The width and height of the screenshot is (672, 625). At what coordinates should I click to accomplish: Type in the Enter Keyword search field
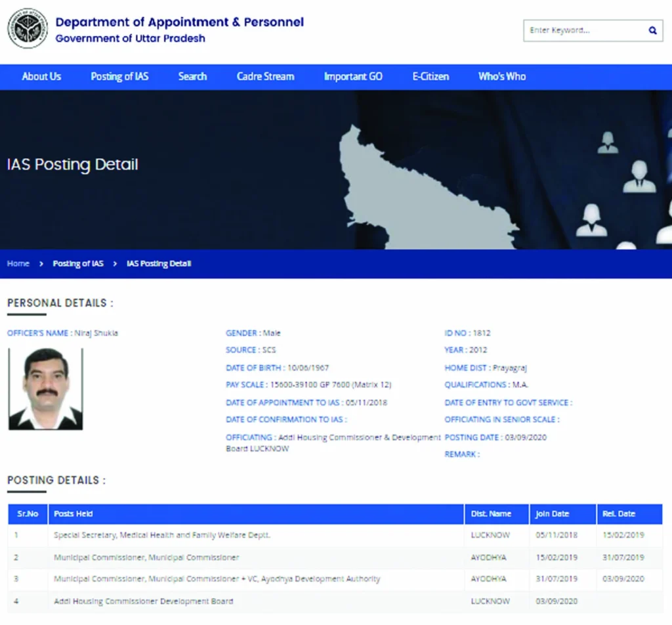584,30
